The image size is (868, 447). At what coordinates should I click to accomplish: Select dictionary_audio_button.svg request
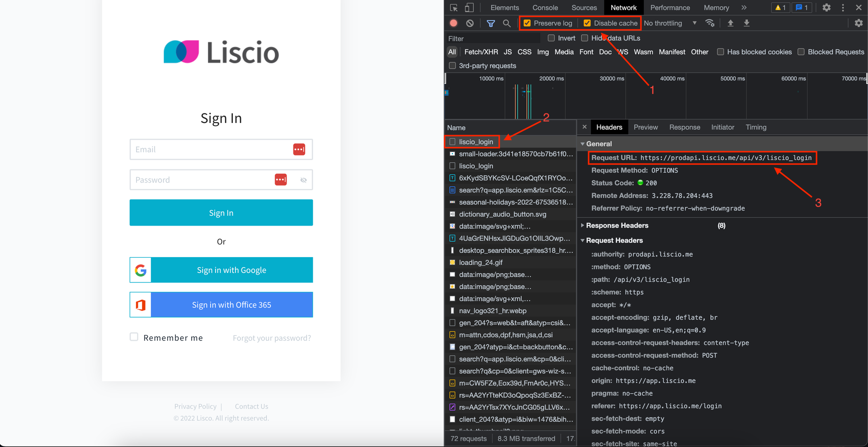click(x=510, y=214)
